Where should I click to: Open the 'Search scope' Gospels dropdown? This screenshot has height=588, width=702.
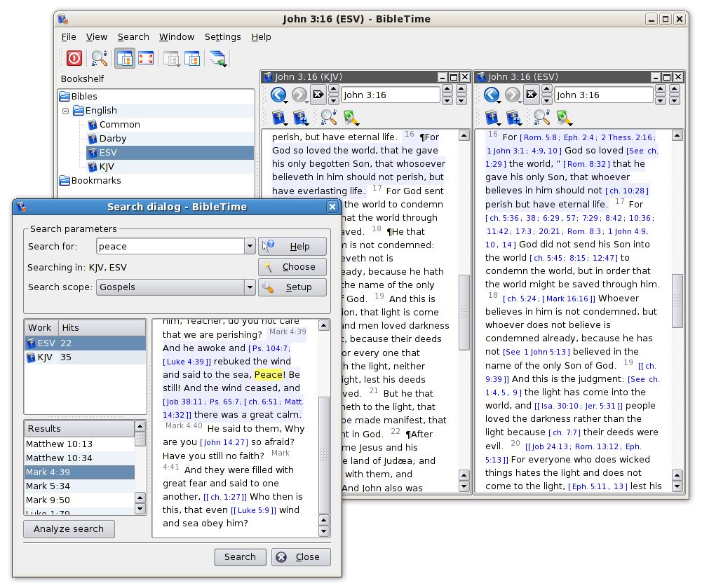pos(249,287)
